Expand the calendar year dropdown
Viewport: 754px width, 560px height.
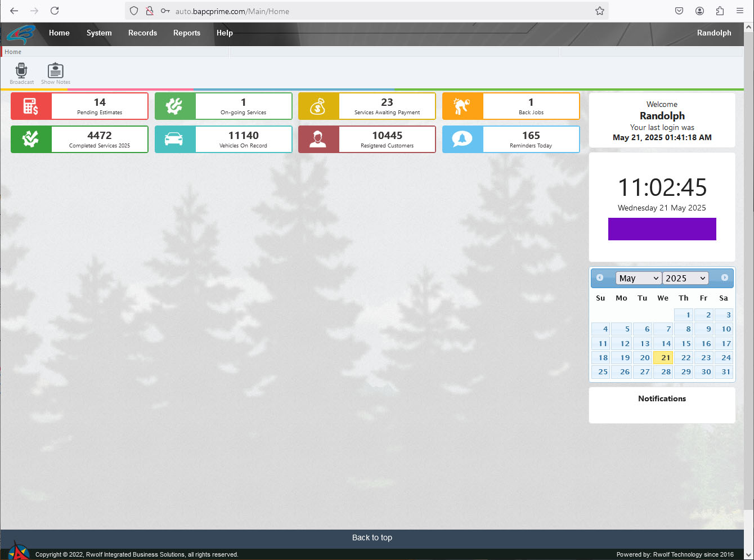(685, 278)
